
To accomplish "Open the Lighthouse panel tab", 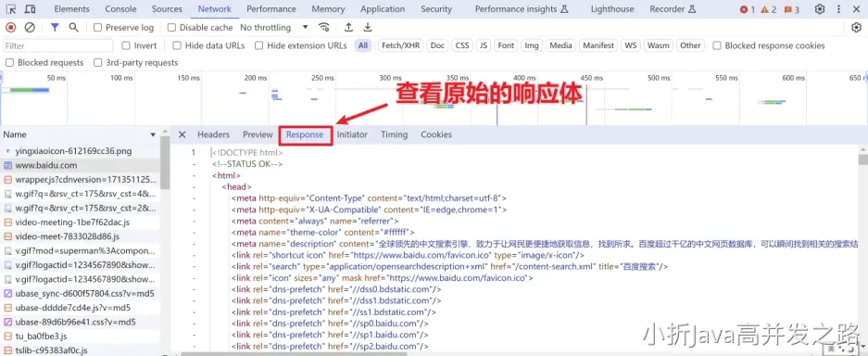I will (612, 9).
